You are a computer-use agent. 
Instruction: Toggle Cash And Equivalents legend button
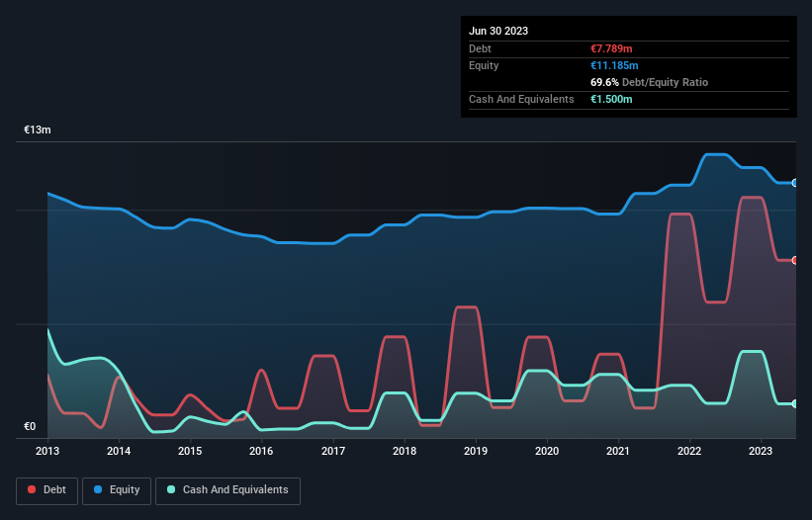227,490
